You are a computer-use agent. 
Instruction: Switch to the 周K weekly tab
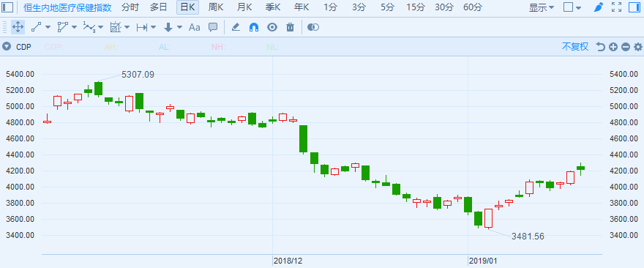coord(216,7)
